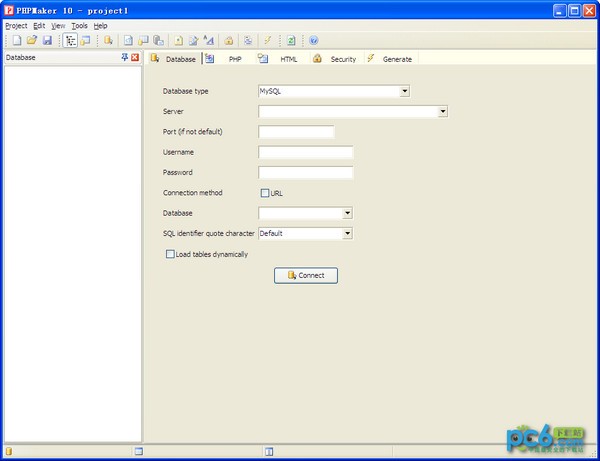Click toolbar database connect cylinder icon
The height and width of the screenshot is (461, 600).
[108, 40]
